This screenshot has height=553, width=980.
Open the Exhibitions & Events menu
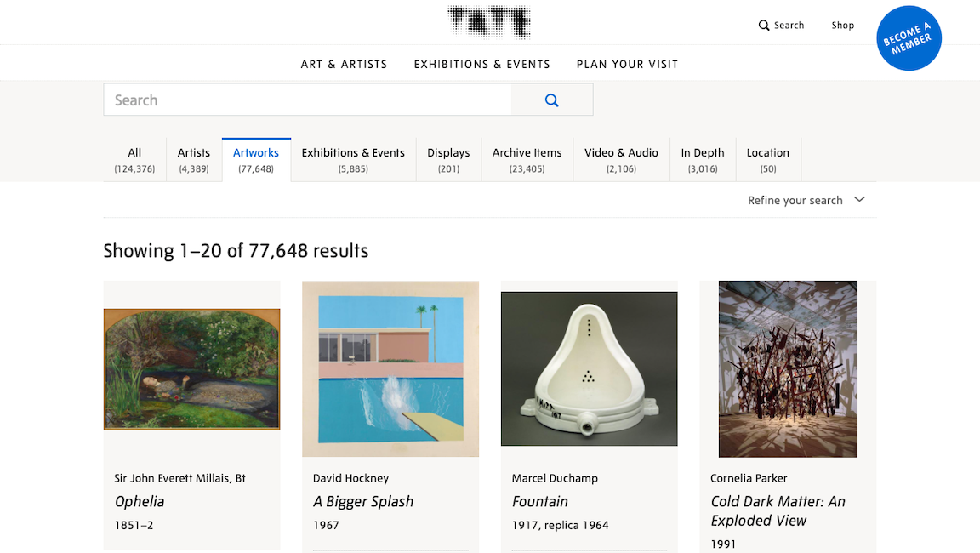tap(481, 64)
